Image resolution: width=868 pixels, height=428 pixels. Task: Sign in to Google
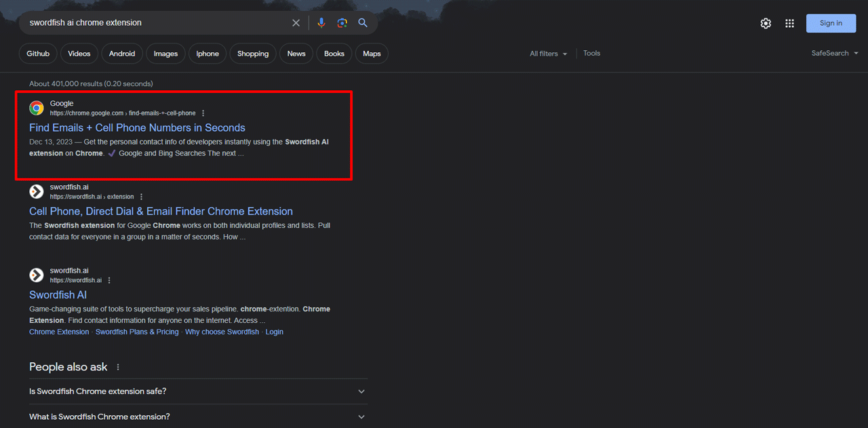pos(831,22)
